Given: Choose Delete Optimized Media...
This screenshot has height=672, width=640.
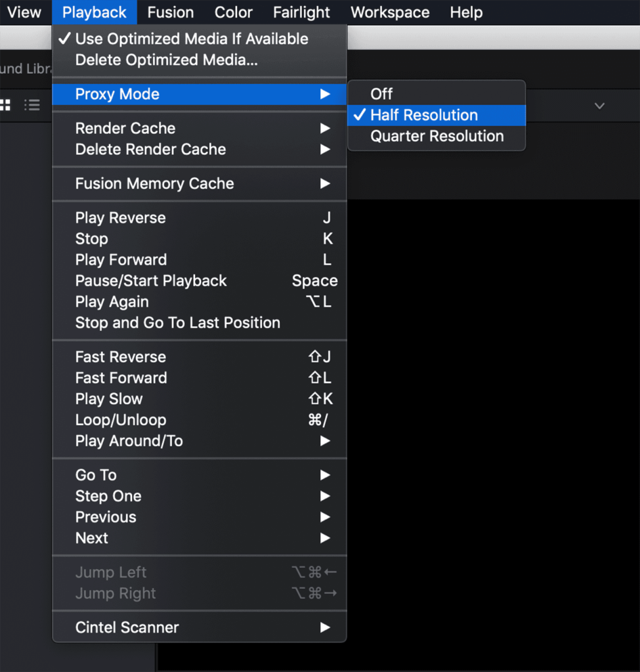Looking at the screenshot, I should point(200,60).
